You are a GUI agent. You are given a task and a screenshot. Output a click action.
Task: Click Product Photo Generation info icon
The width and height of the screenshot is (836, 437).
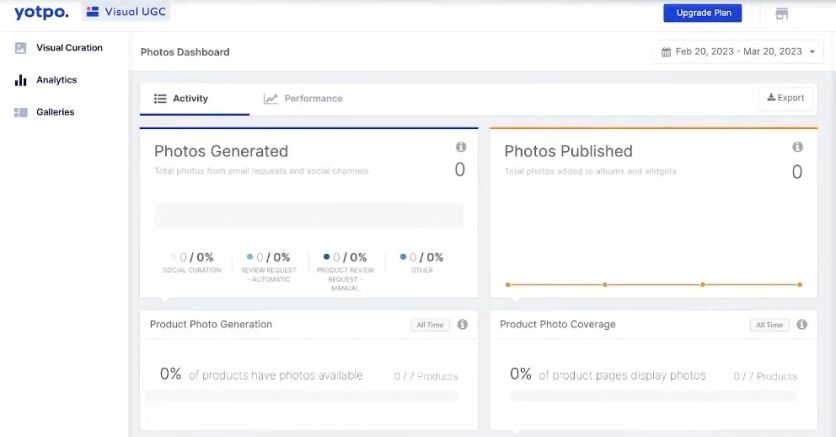462,325
